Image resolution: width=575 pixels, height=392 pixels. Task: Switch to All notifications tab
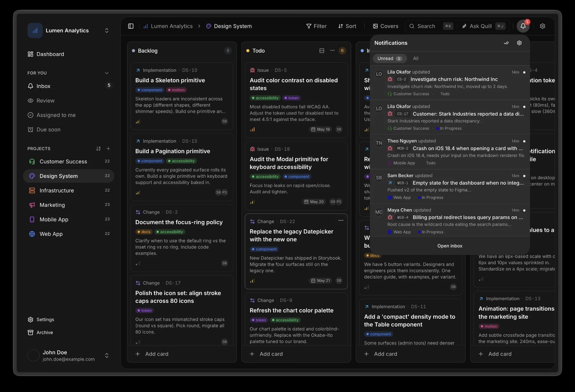click(416, 58)
